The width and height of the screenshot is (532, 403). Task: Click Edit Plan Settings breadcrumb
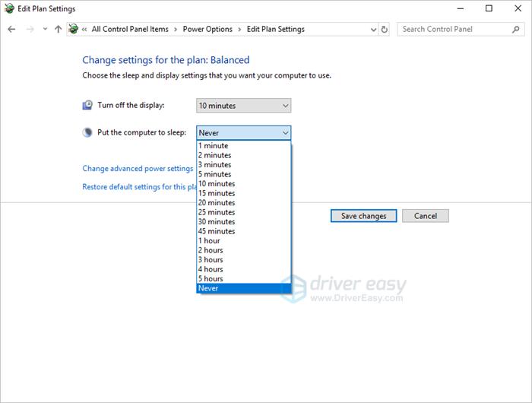pyautogui.click(x=275, y=29)
